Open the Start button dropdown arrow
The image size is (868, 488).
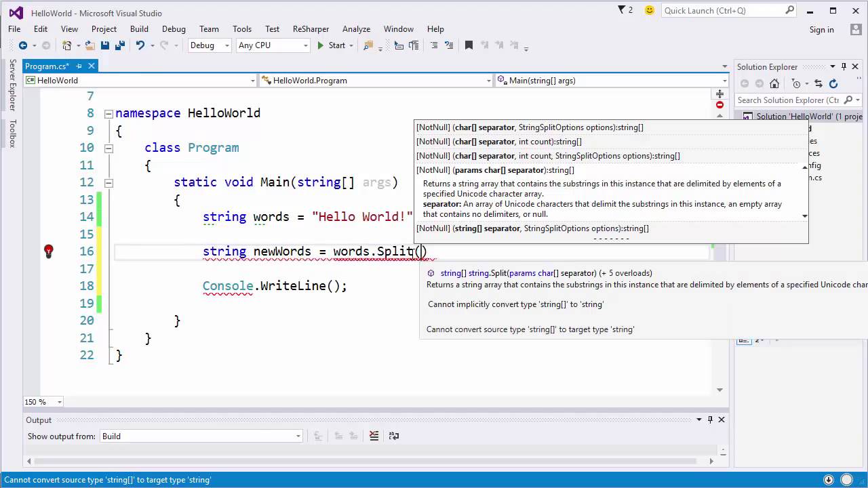(x=351, y=45)
